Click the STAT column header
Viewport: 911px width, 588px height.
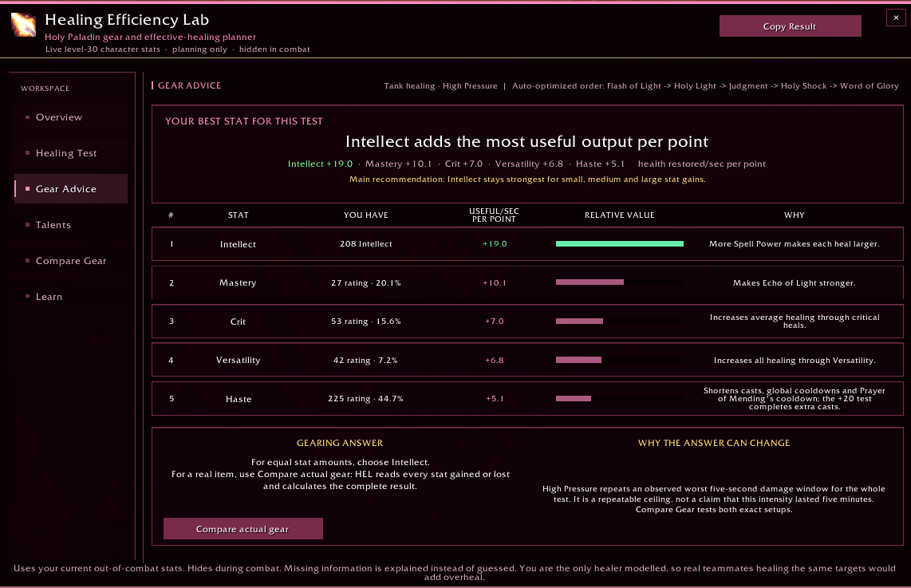pyautogui.click(x=239, y=215)
